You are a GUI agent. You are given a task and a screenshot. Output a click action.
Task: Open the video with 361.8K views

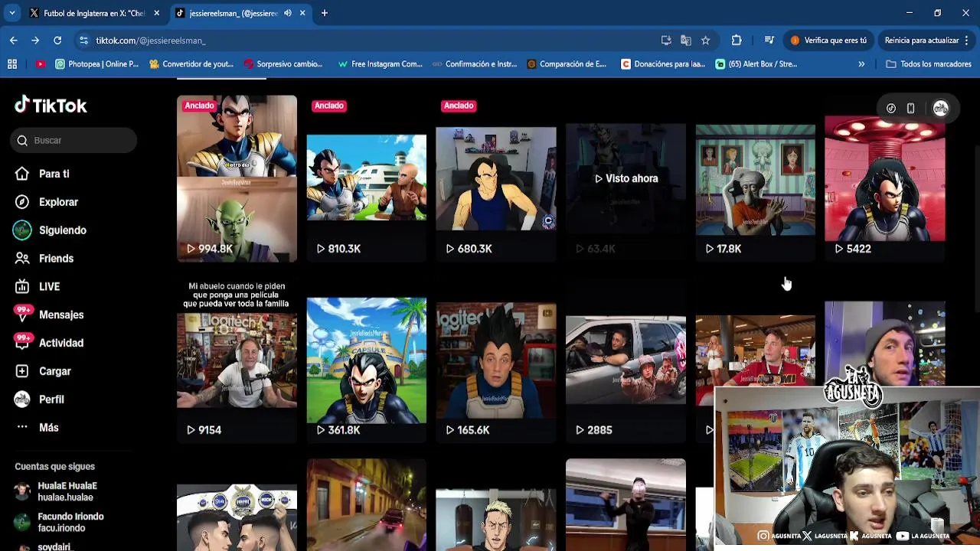pos(366,360)
